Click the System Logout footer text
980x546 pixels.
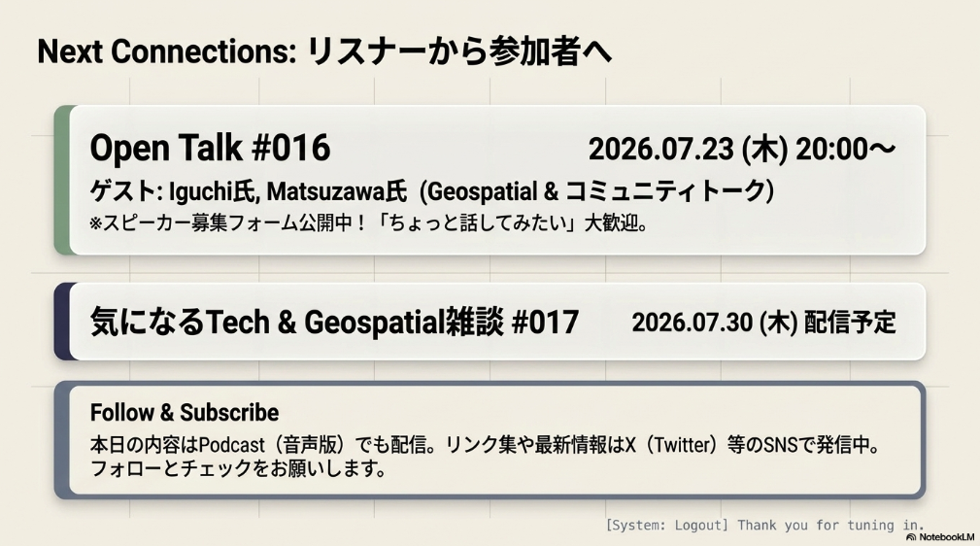667,526
